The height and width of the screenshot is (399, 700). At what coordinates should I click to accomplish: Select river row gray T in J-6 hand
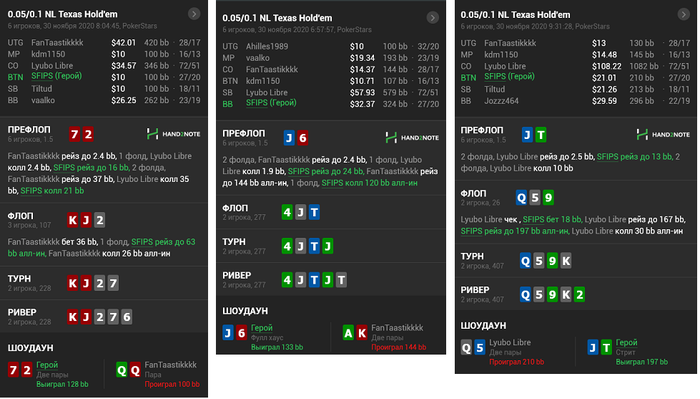click(341, 280)
